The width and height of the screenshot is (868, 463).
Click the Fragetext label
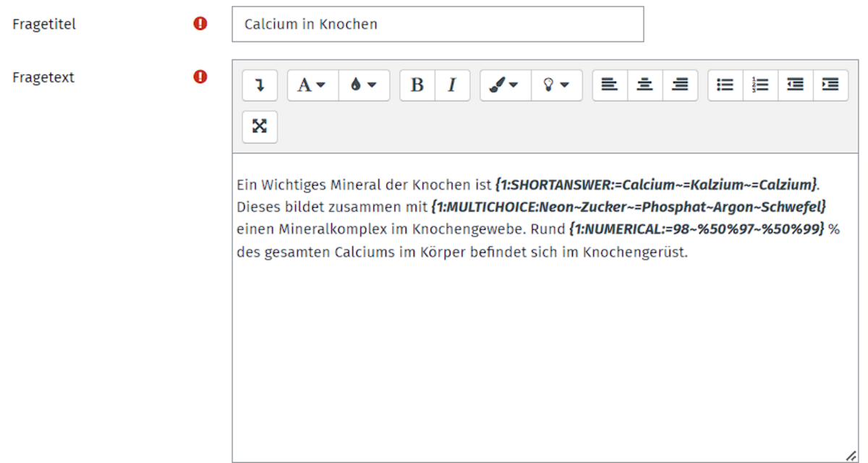point(43,77)
